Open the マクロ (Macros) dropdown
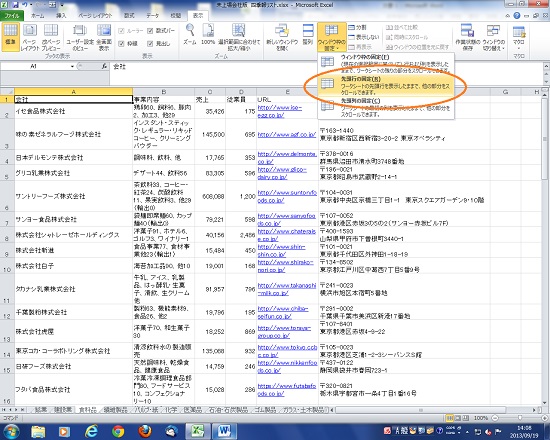The height and width of the screenshot is (440, 550). (x=518, y=36)
